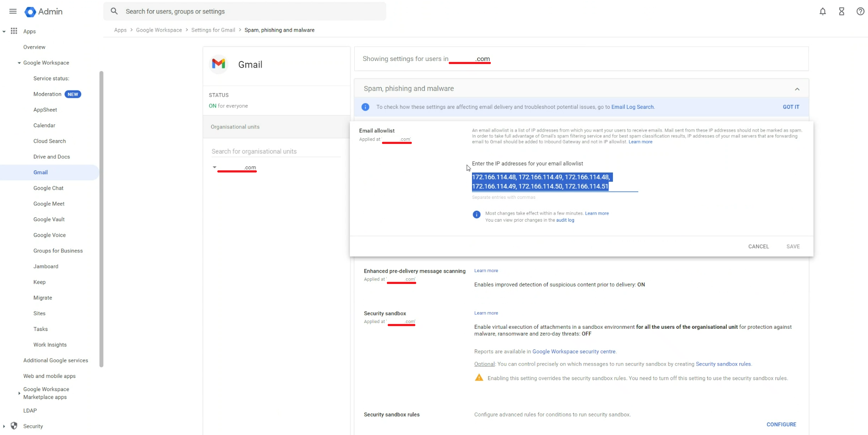868x435 pixels.
Task: Open Google Voice in sidebar
Action: coord(50,235)
